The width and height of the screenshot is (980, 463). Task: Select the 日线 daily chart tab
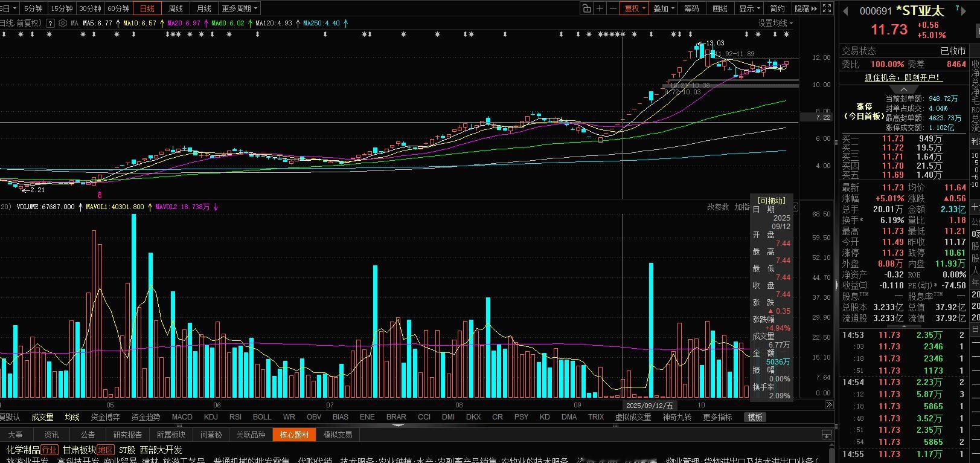(x=147, y=8)
